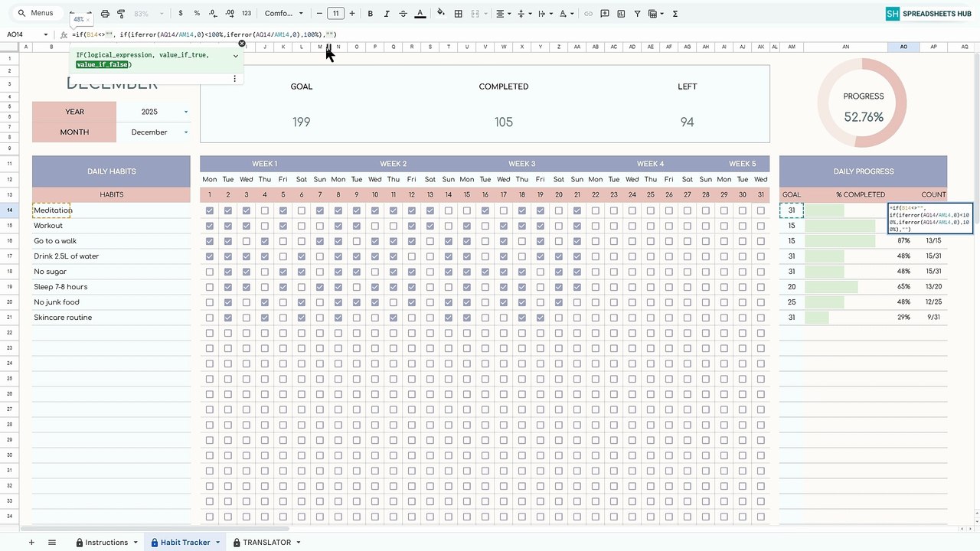Open the Name box dropdown arrow
The width and height of the screenshot is (980, 551).
coord(46,34)
